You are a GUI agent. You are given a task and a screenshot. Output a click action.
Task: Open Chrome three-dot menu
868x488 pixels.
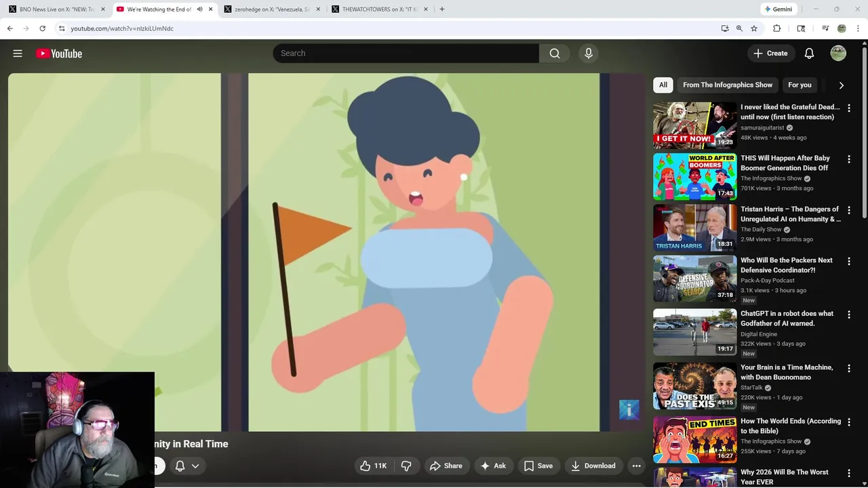pyautogui.click(x=859, y=28)
